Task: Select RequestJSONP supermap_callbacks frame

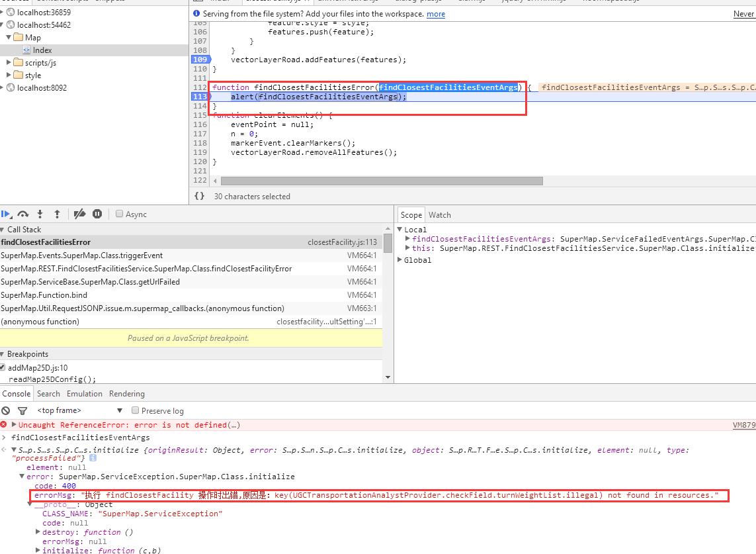Action: click(x=191, y=308)
